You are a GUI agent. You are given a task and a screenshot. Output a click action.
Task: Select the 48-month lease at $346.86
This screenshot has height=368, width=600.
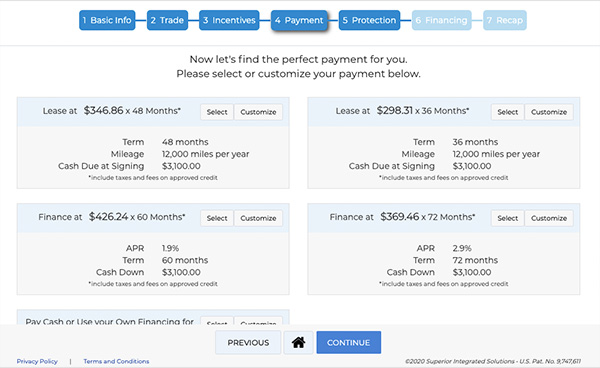click(x=217, y=112)
